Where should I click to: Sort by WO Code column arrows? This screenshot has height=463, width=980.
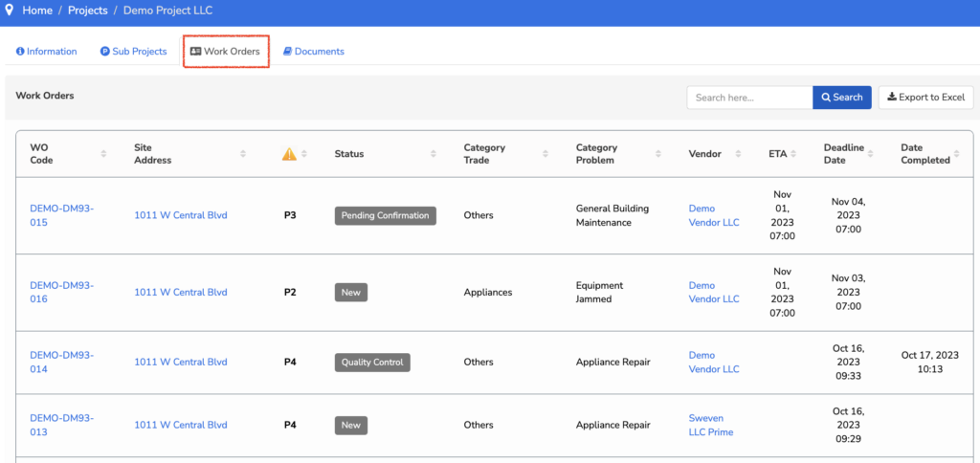103,154
